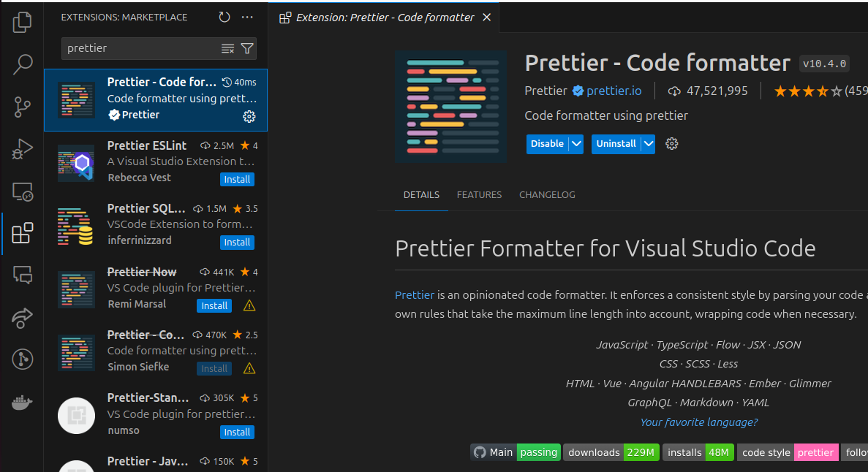
Task: Switch to the CHANGELOG tab
Action: tap(547, 195)
